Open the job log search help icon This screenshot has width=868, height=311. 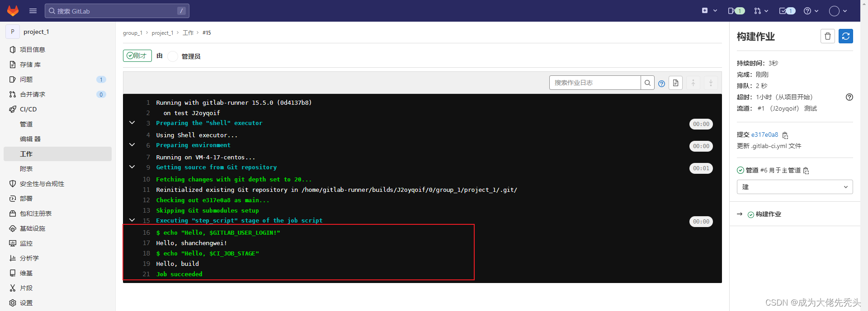pos(661,84)
